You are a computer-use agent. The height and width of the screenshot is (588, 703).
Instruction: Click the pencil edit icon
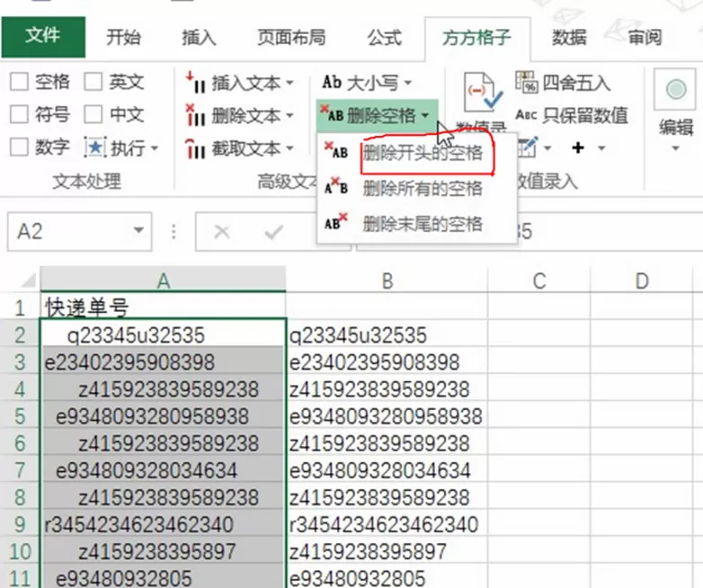coord(528,147)
